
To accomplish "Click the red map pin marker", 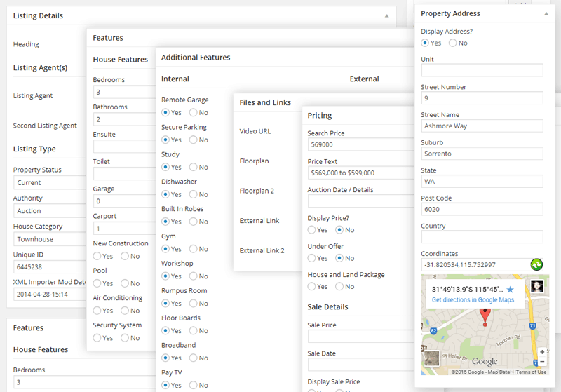I will pyautogui.click(x=485, y=316).
